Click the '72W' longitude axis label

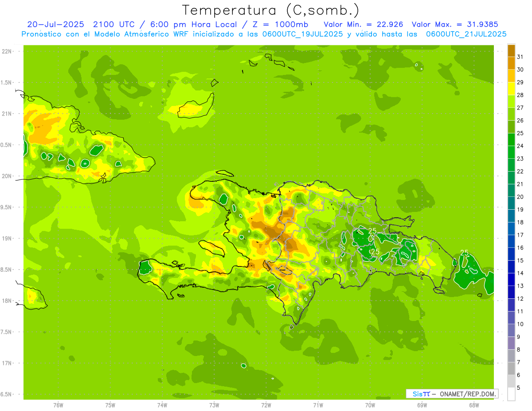click(x=266, y=404)
